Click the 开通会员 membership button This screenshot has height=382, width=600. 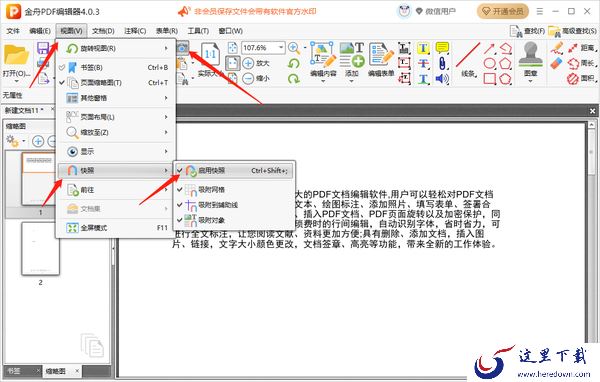tap(502, 11)
